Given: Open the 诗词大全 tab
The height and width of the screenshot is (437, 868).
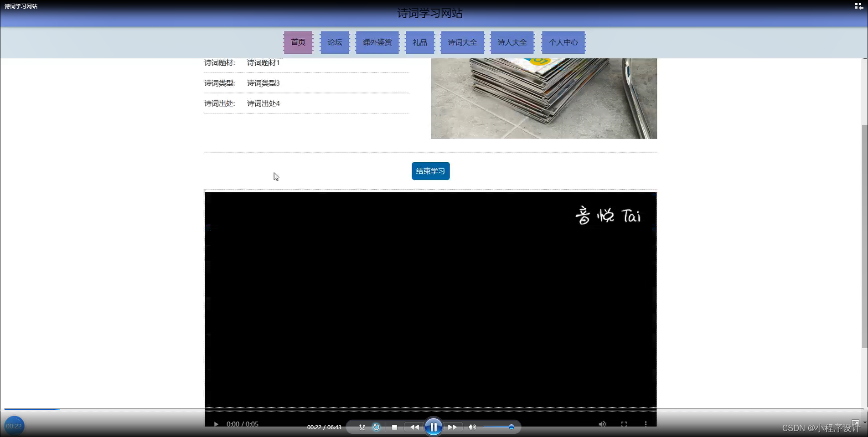Looking at the screenshot, I should [x=462, y=42].
